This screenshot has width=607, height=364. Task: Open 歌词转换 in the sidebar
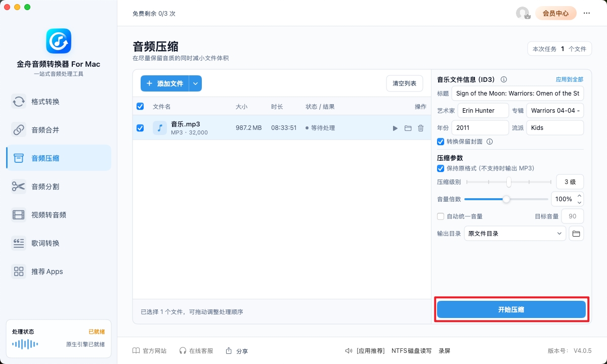click(59, 243)
